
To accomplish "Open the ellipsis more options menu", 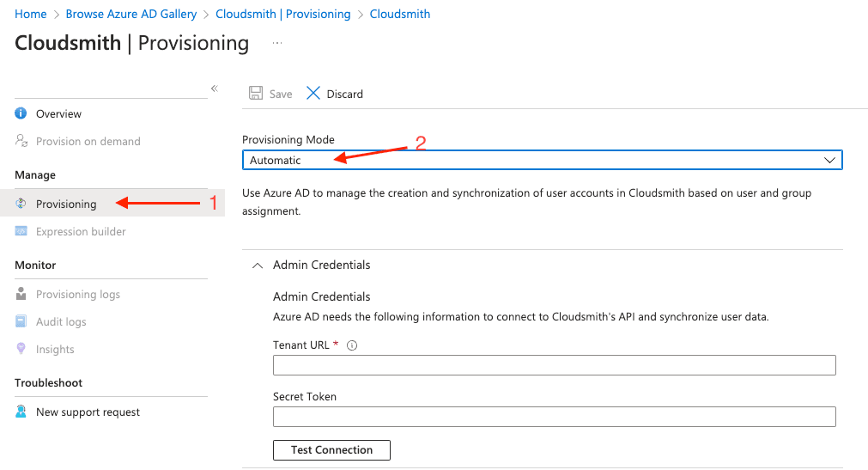I will coord(277,43).
